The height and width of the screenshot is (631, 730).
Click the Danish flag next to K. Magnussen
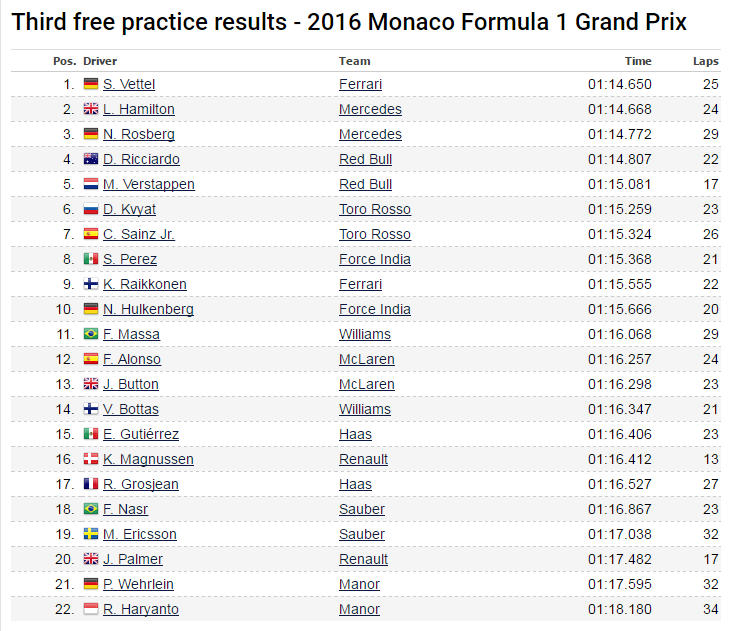pos(90,459)
